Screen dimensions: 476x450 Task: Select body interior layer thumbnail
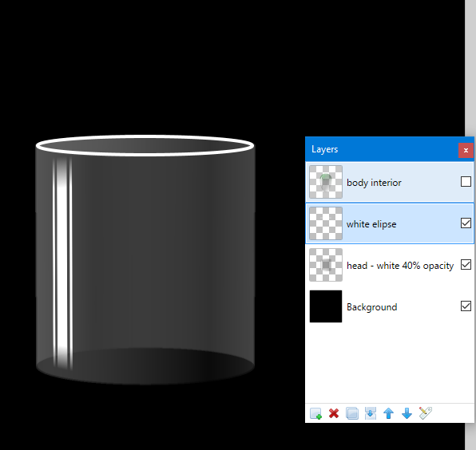(x=326, y=182)
